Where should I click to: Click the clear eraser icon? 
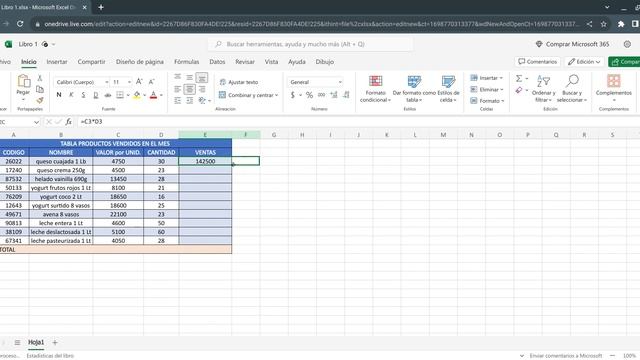point(519,90)
